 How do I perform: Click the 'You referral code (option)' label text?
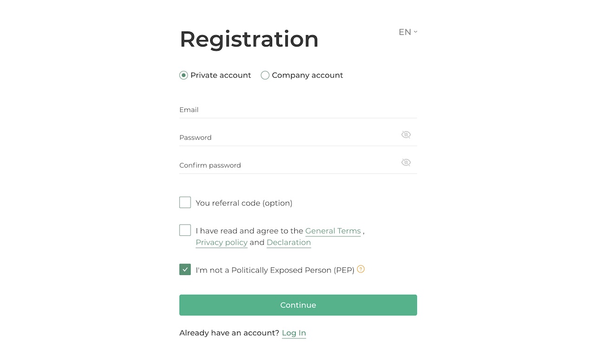(x=244, y=203)
